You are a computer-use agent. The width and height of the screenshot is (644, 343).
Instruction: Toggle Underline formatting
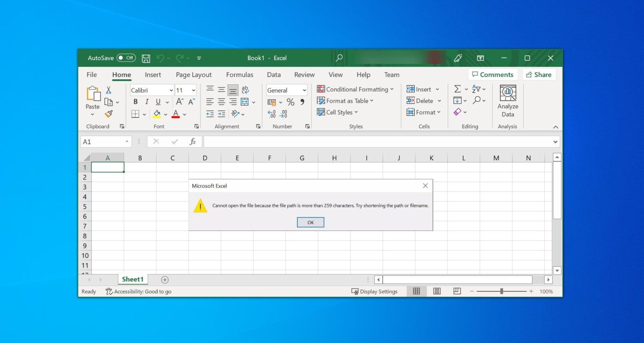(x=158, y=102)
